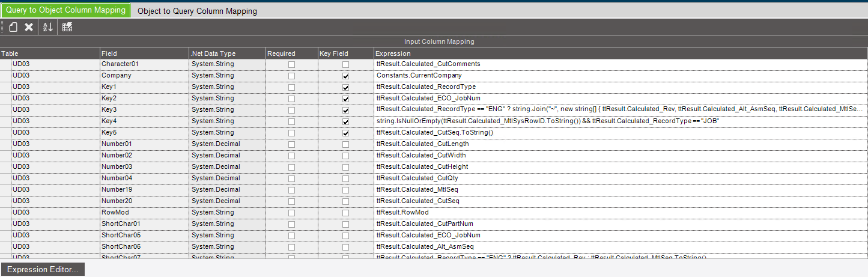868x277 pixels.
Task: Select the Number03 field cell
Action: point(144,167)
